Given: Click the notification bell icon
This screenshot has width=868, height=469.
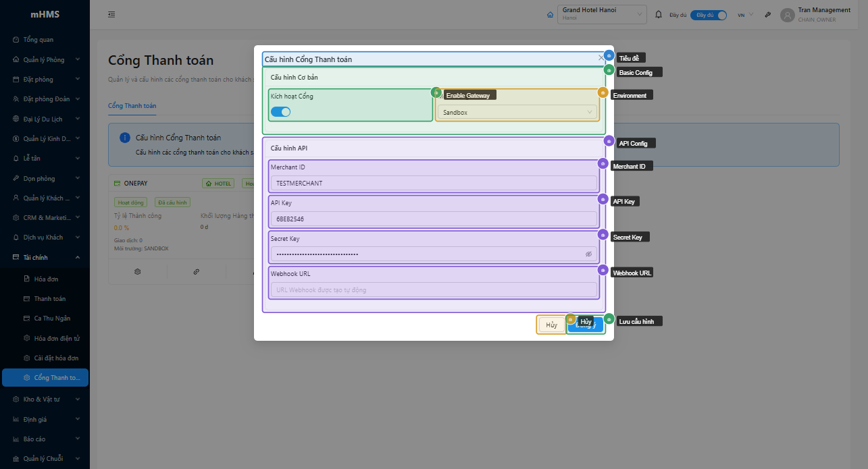Looking at the screenshot, I should pos(659,14).
